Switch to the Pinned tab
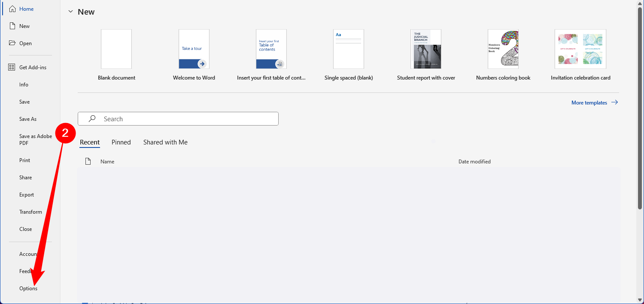 click(x=121, y=142)
